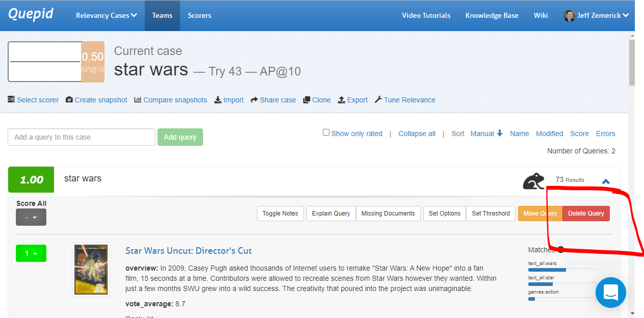Click the text_all:star match bar

[562, 284]
